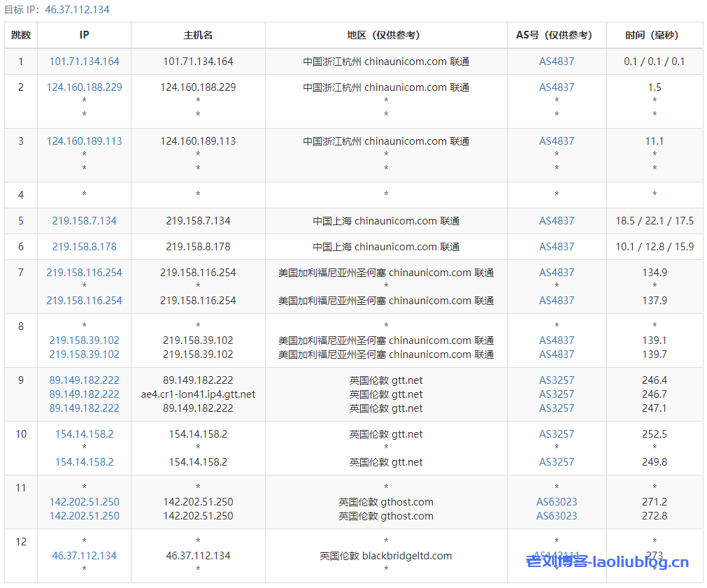Select the 跳数 column header

pos(21,35)
